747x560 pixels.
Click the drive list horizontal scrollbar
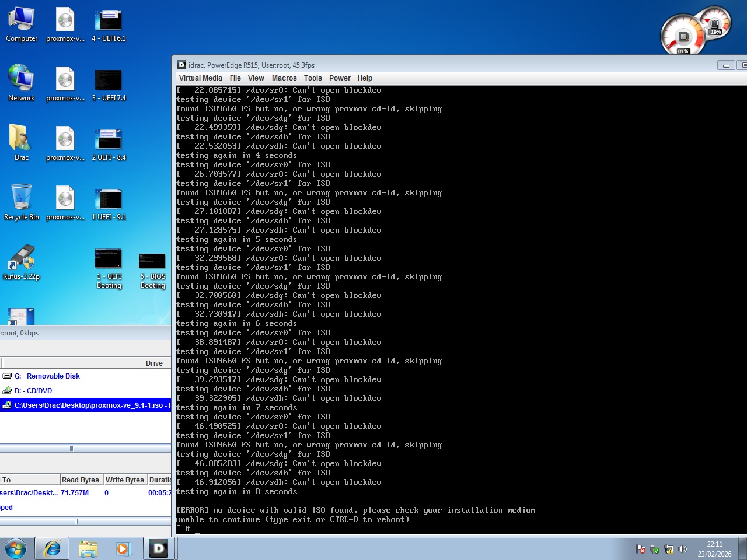coord(86,449)
